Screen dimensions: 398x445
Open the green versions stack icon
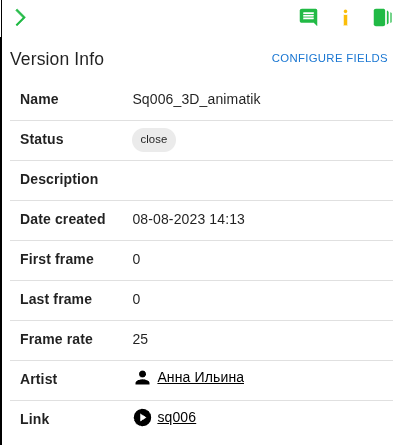(x=382, y=17)
